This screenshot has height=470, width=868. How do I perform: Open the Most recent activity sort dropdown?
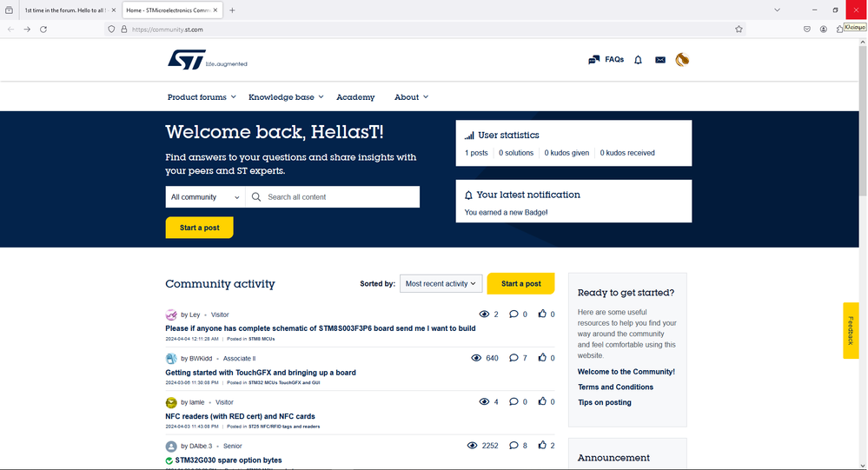point(441,283)
